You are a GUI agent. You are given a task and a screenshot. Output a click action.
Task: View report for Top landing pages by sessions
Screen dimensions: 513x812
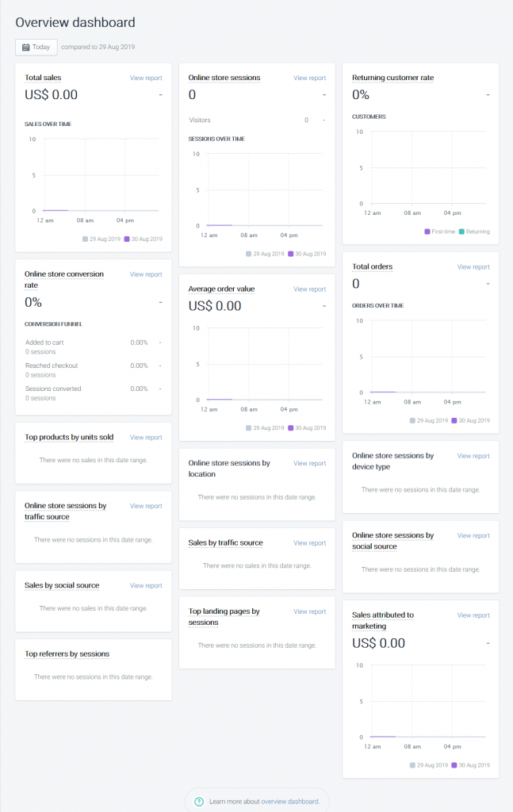[309, 611]
